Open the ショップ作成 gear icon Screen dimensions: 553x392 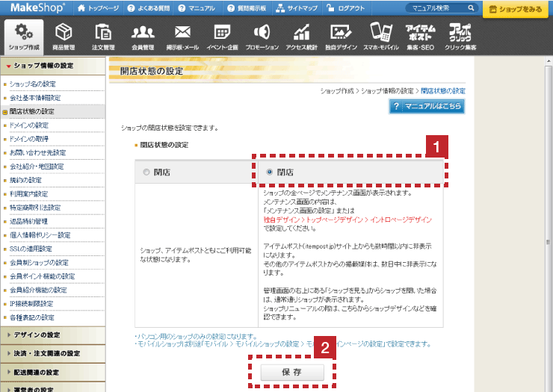(x=24, y=32)
